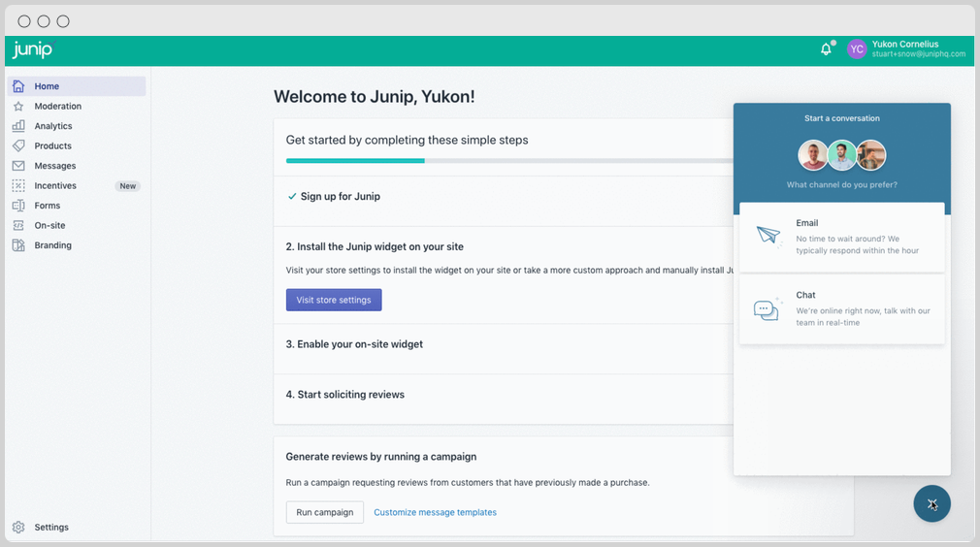
Task: Click the On-site code icon
Action: pos(18,225)
